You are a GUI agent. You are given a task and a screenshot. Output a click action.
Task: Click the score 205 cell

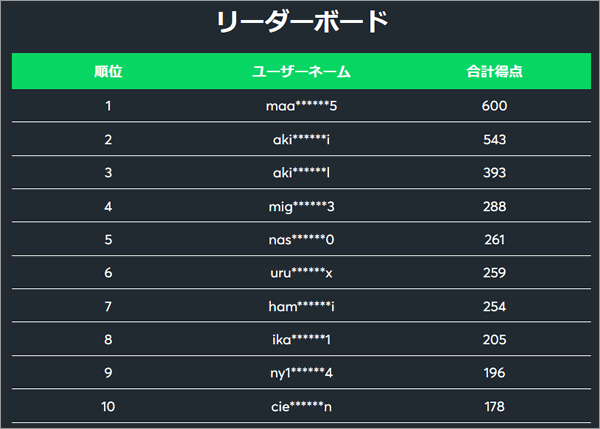[494, 339]
